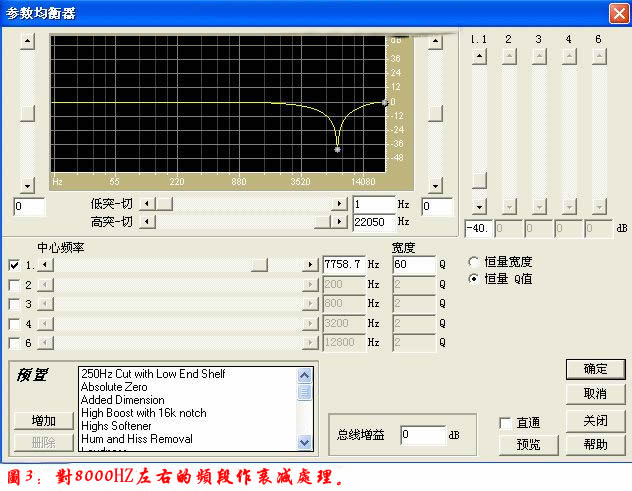Screen dimensions: 632x491
Task: Click band 1 宽度 Q field showing 60
Action: (414, 264)
